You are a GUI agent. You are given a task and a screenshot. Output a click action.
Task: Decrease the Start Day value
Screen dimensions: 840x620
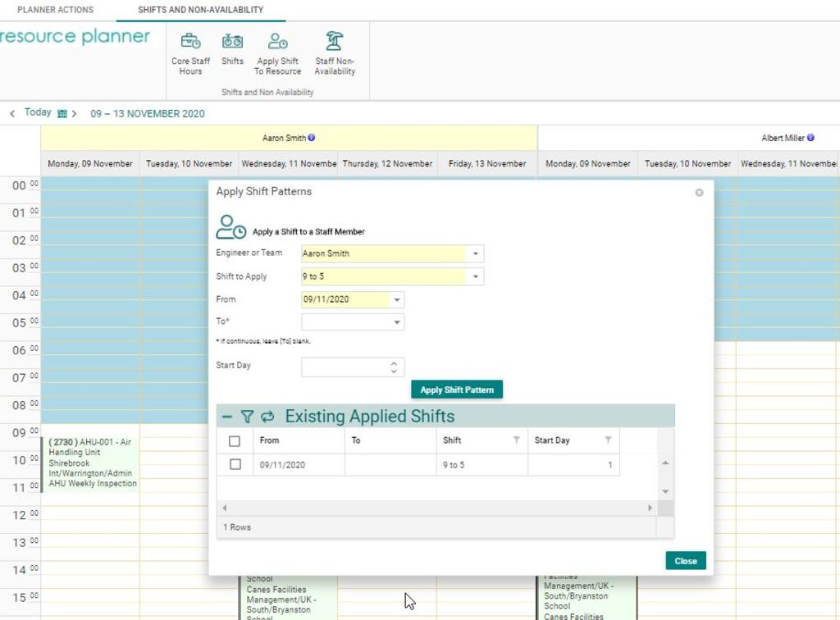tap(394, 371)
